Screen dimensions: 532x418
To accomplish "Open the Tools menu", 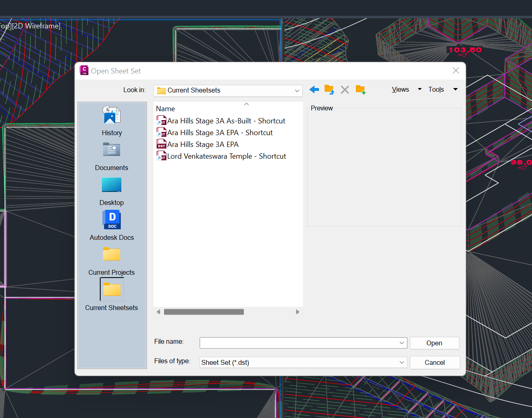I will (436, 89).
